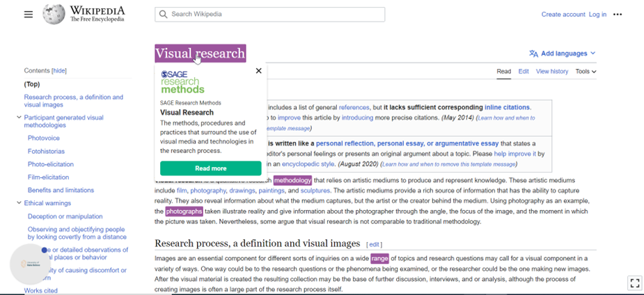Click the sculptures link in article
Screen dimensions: 644x295
coord(315,191)
